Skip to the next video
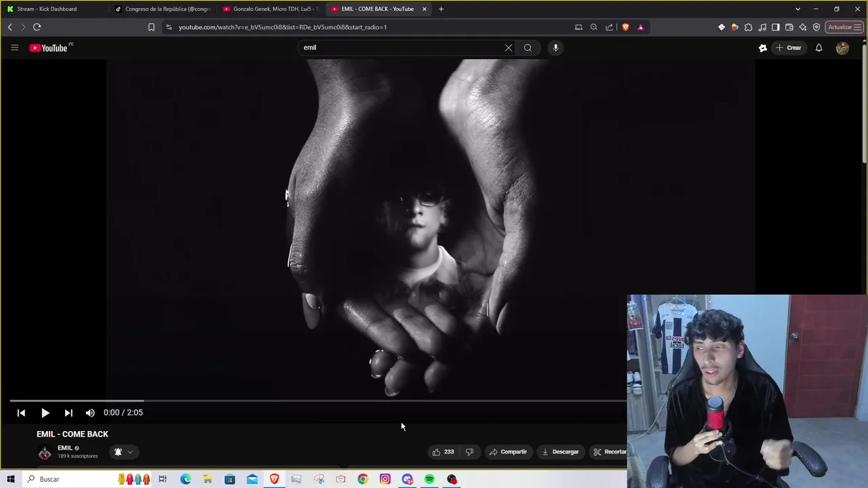The width and height of the screenshot is (868, 488). [x=68, y=413]
